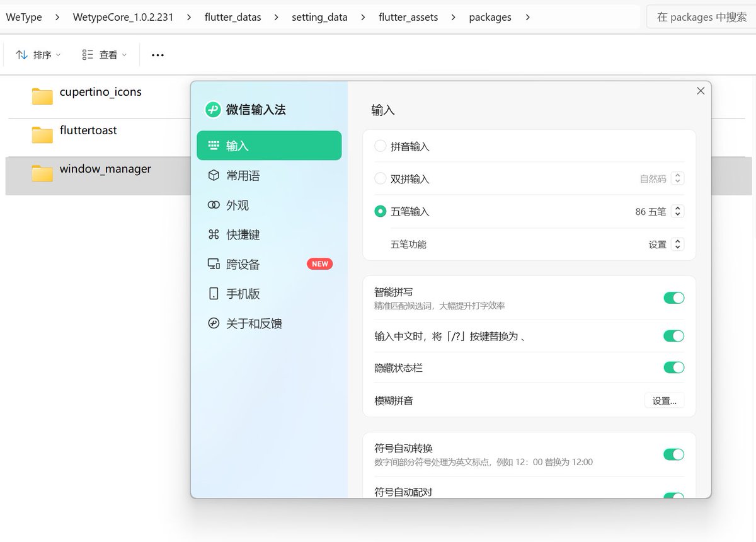Select the fluttertoast folder name
Viewport: 756px width, 542px height.
[88, 130]
